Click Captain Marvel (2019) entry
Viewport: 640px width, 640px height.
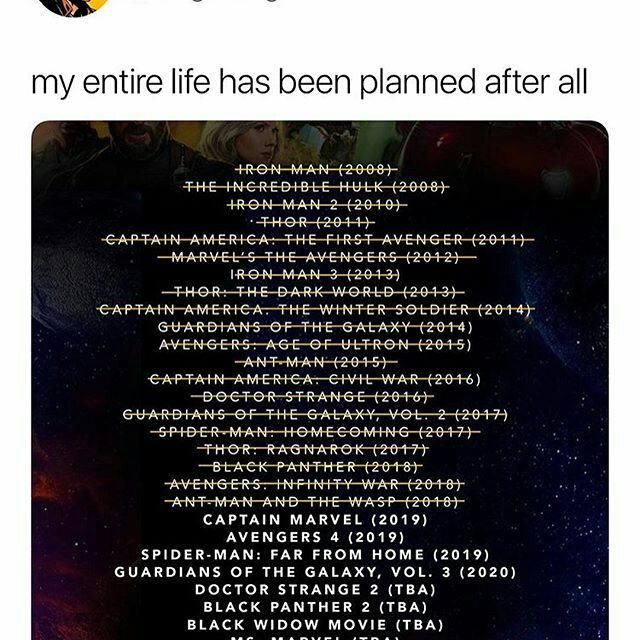pos(315,520)
